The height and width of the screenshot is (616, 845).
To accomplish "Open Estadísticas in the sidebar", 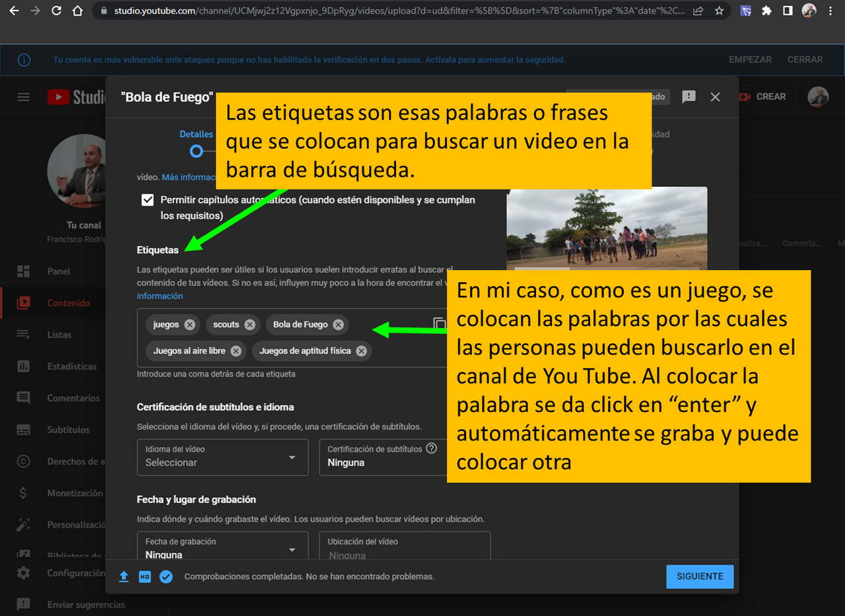I will point(53,366).
